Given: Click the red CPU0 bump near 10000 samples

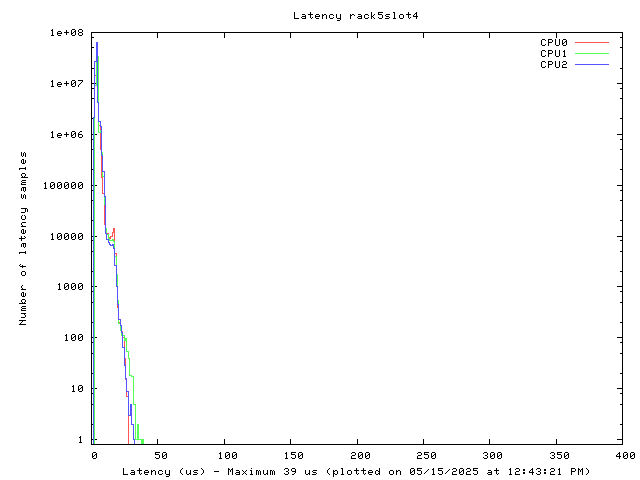Looking at the screenshot, I should click(113, 233).
